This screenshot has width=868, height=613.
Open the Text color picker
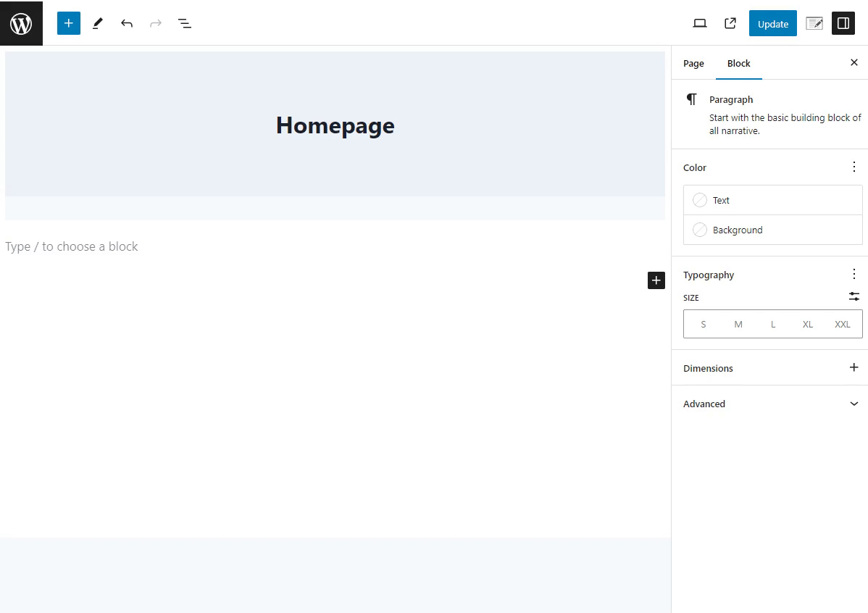coord(773,200)
